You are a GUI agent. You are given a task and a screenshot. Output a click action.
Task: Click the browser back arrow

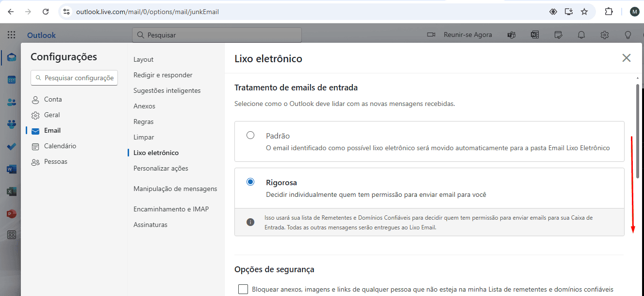pos(11,12)
